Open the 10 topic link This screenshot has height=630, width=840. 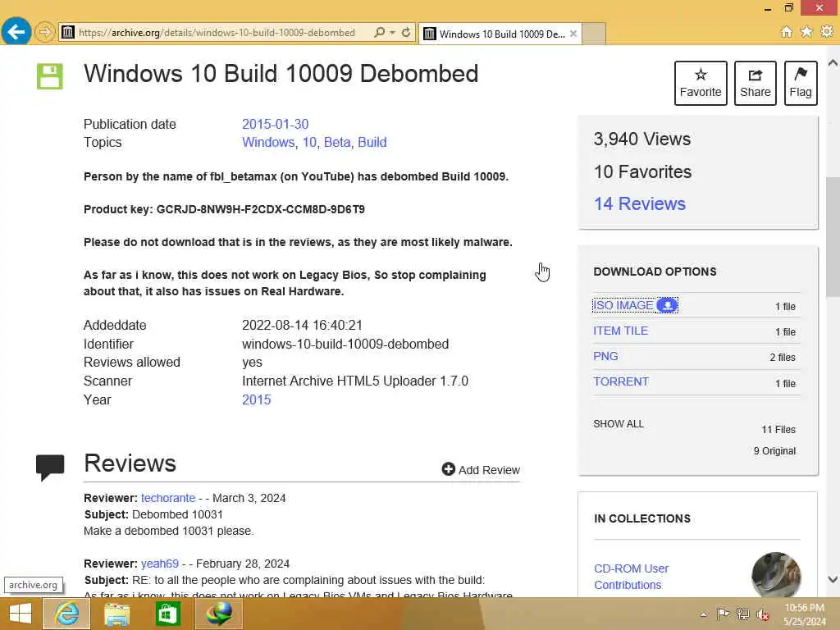pyautogui.click(x=308, y=143)
